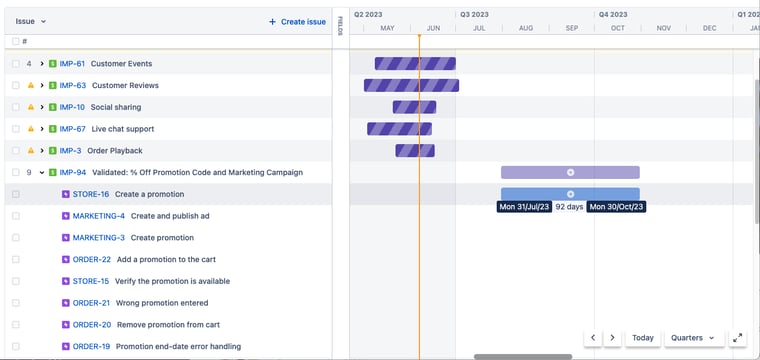
Task: Expand the IMP-63 Customer Reviews row
Action: coord(42,85)
